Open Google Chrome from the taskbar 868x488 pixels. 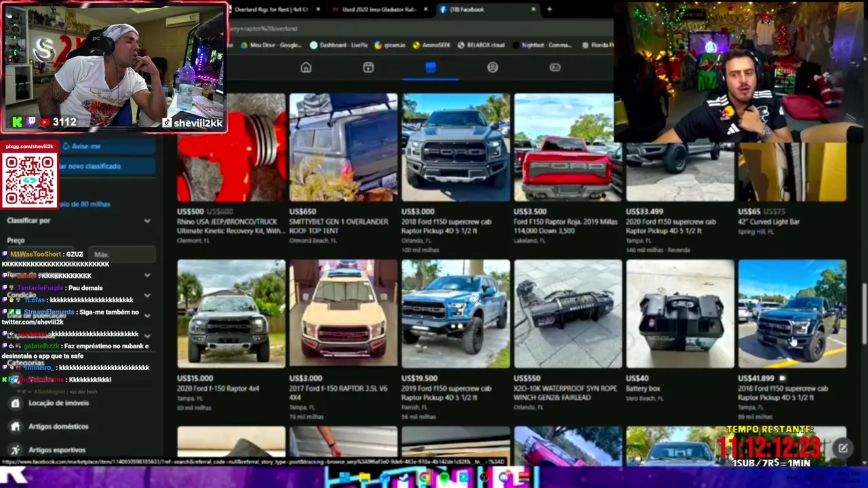pyautogui.click(x=425, y=478)
